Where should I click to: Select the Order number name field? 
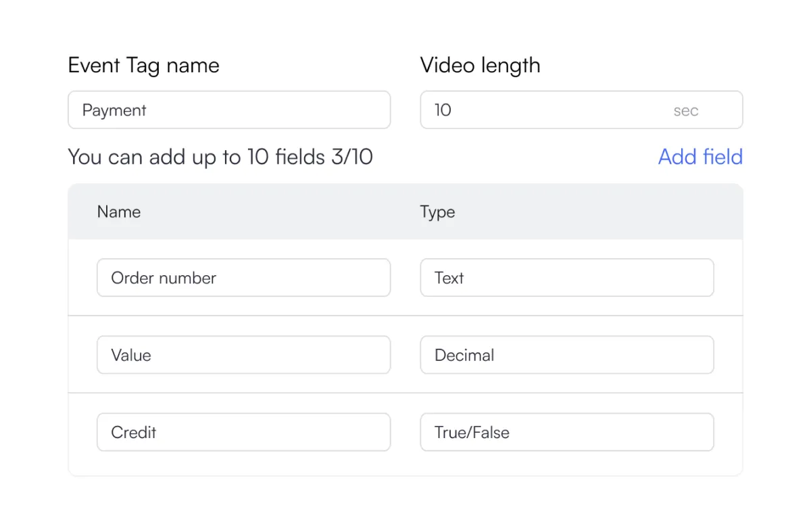pyautogui.click(x=243, y=278)
